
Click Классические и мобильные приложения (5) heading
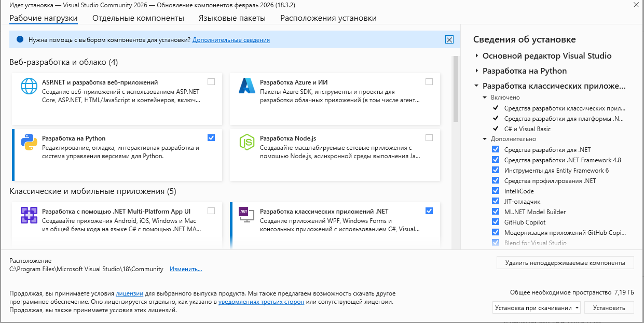pos(93,191)
